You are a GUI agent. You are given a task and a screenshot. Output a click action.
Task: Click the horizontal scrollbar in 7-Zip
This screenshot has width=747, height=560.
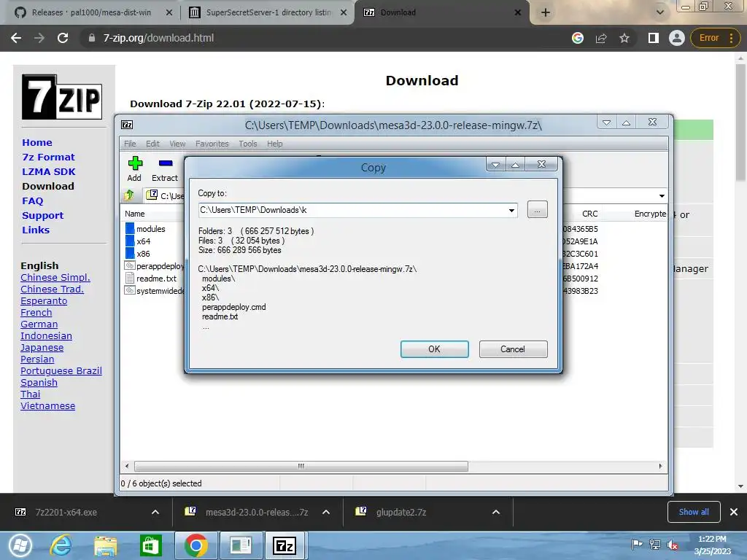pos(301,466)
